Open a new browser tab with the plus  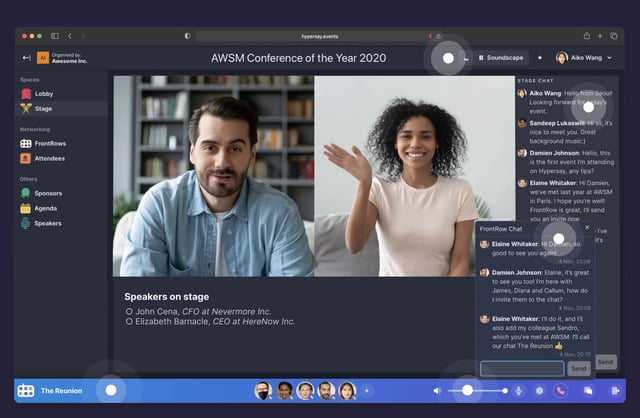600,36
